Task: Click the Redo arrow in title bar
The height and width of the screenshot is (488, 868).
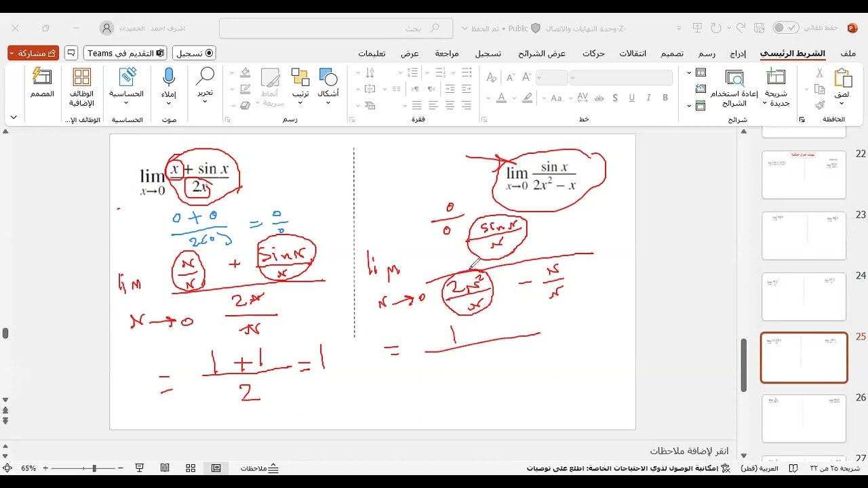Action: click(x=716, y=28)
